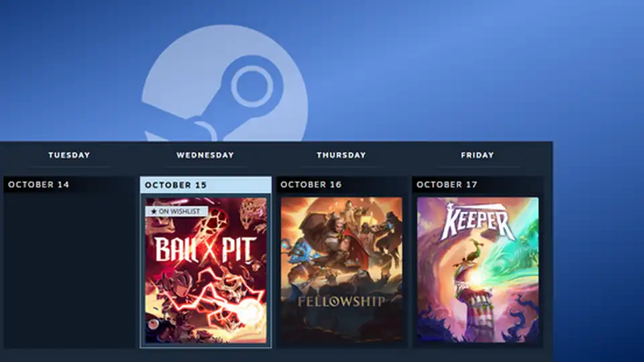Viewport: 644px width, 362px height.
Task: Click the Fellowship title text on the cover
Action: 341,302
